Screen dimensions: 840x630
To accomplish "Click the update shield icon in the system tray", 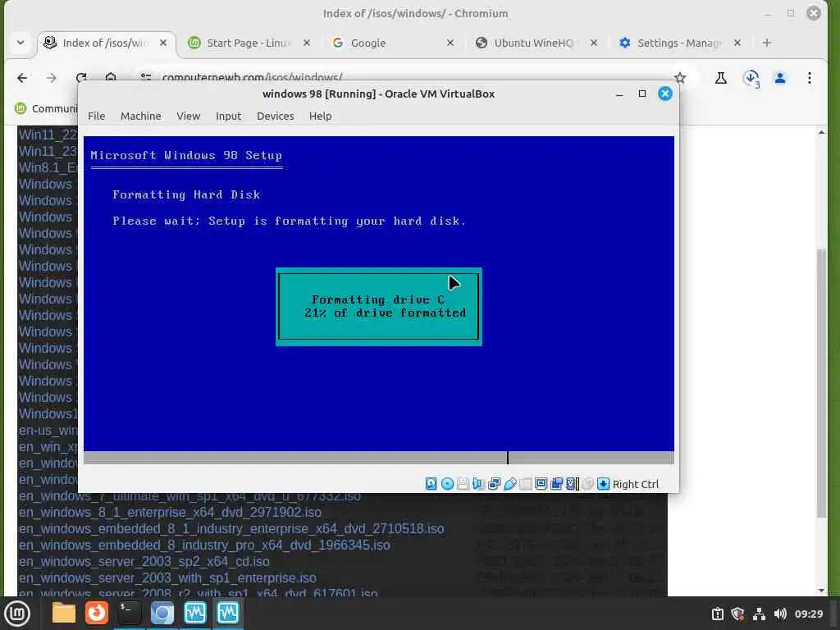I will tap(737, 614).
